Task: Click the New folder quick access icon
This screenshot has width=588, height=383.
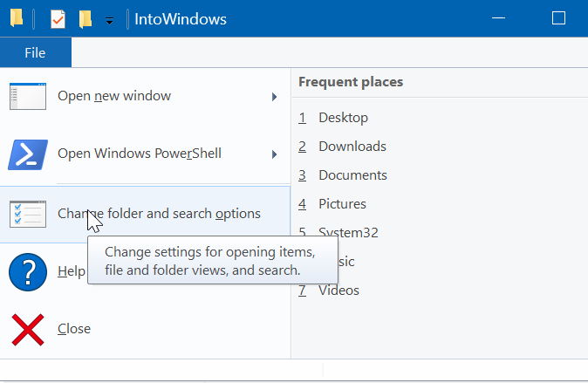Action: point(85,18)
